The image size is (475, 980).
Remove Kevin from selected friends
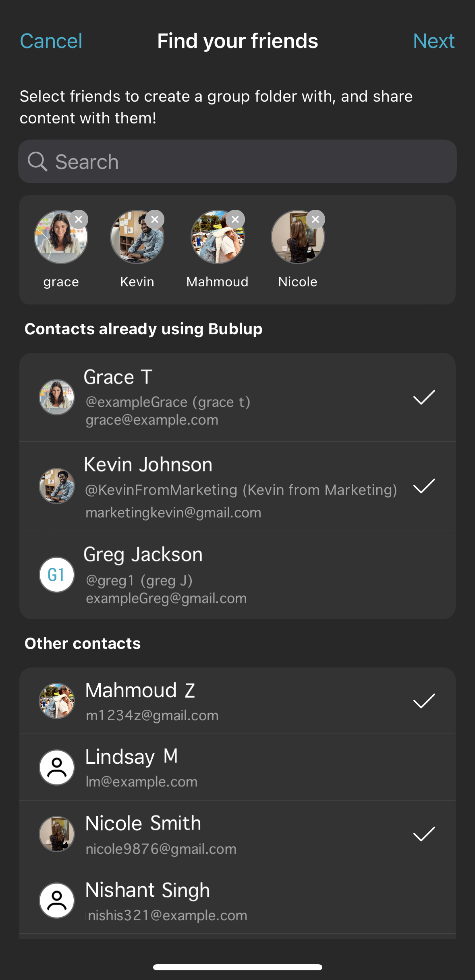click(155, 219)
